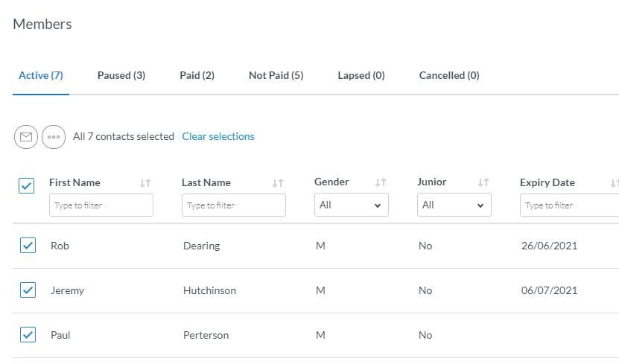Sort by Last Name column arrows
This screenshot has width=619, height=364.
[x=278, y=183]
